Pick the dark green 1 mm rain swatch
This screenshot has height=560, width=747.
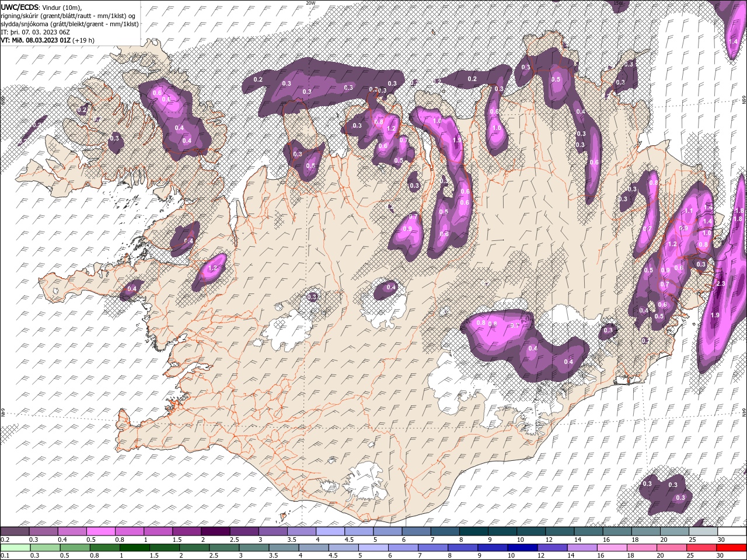pos(134,548)
